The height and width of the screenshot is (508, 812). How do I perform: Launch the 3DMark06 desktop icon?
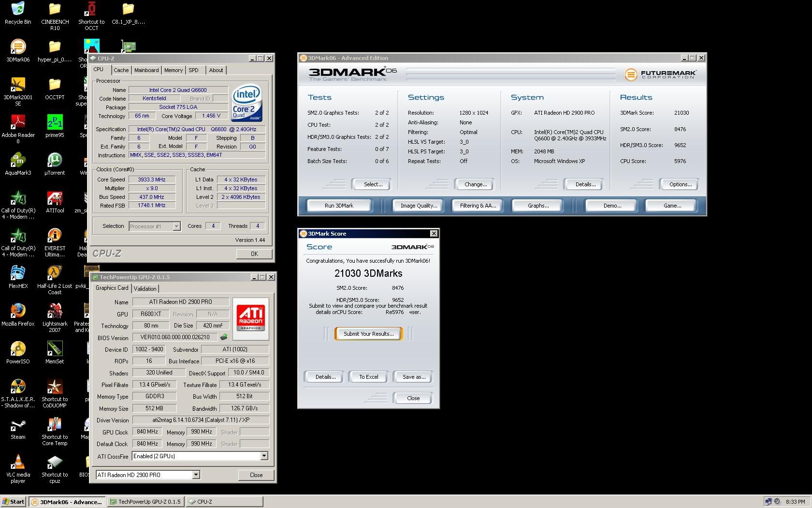click(18, 51)
